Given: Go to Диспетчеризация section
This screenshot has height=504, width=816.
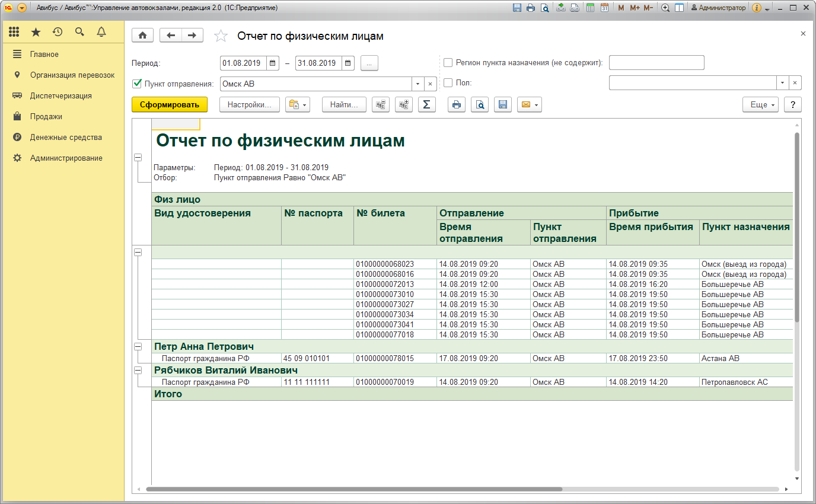Looking at the screenshot, I should (x=60, y=96).
